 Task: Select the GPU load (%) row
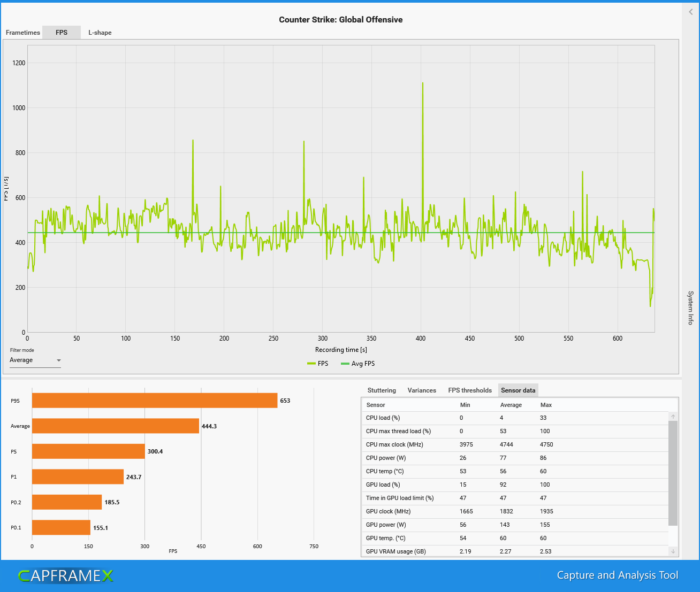click(515, 485)
